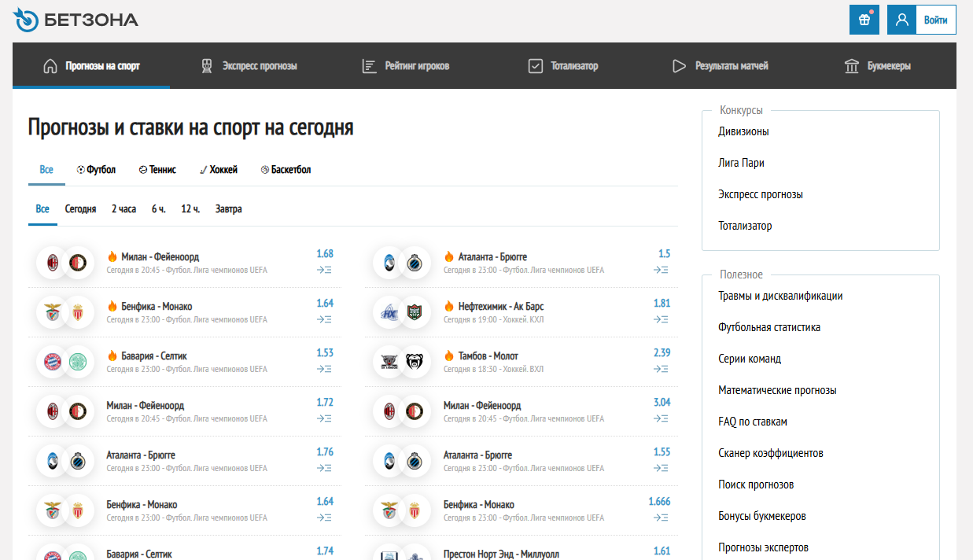Filter predictions by Хоккей

pyautogui.click(x=218, y=170)
